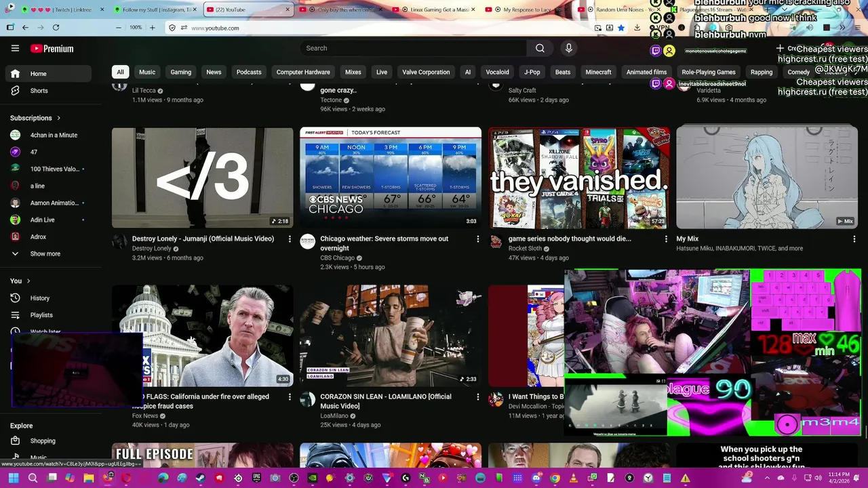Screen dimensions: 868x488
Task: Open game series nobody thought would die title
Action: [x=570, y=239]
